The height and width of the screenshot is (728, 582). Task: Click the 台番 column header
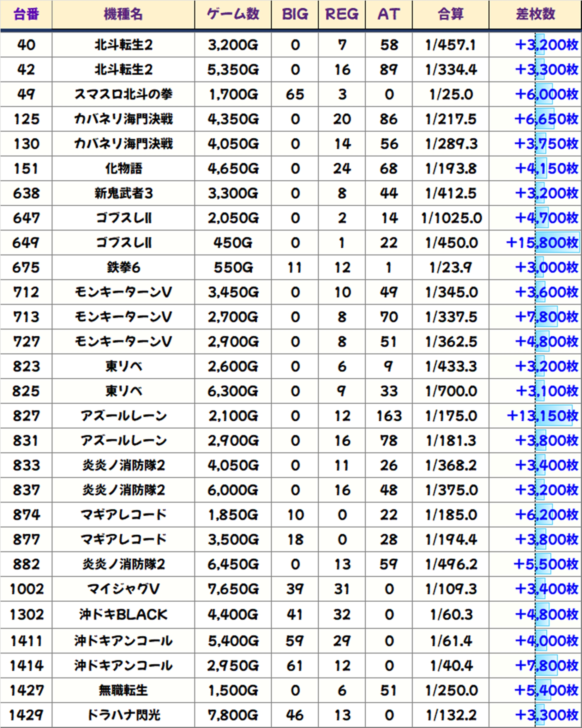click(26, 15)
